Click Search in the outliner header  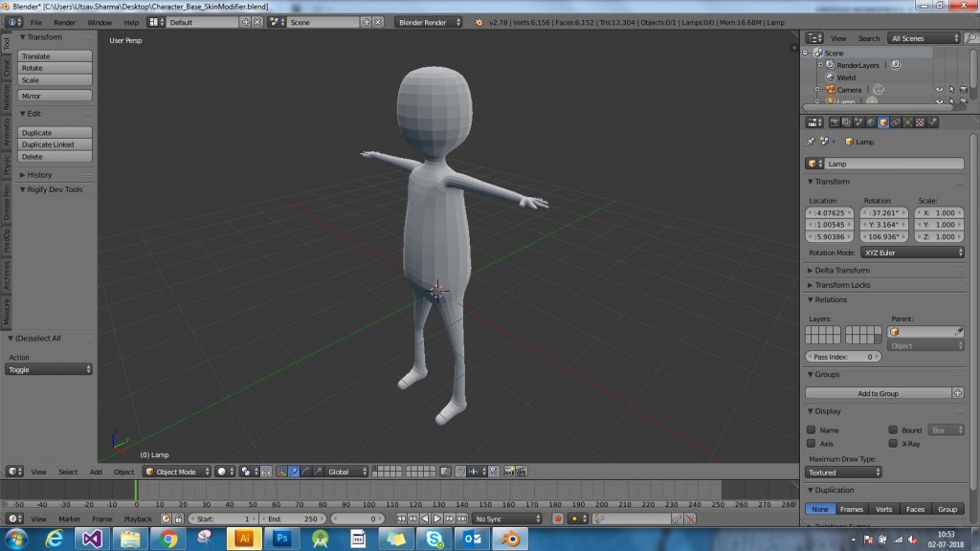(869, 38)
